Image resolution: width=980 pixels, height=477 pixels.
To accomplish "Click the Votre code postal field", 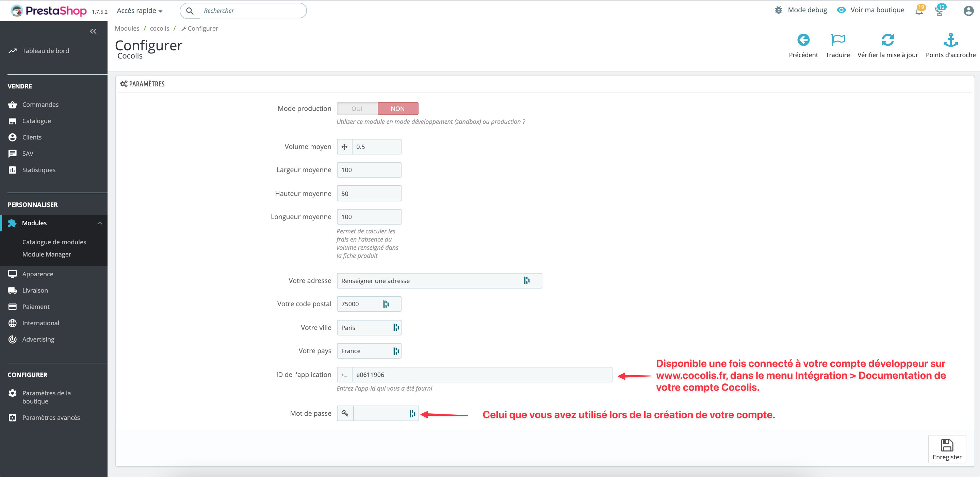I will 369,304.
